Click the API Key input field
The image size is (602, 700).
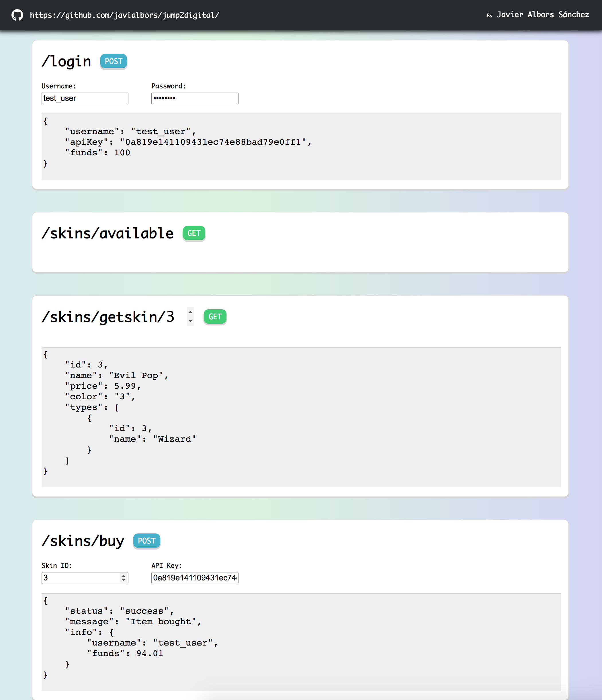(195, 578)
